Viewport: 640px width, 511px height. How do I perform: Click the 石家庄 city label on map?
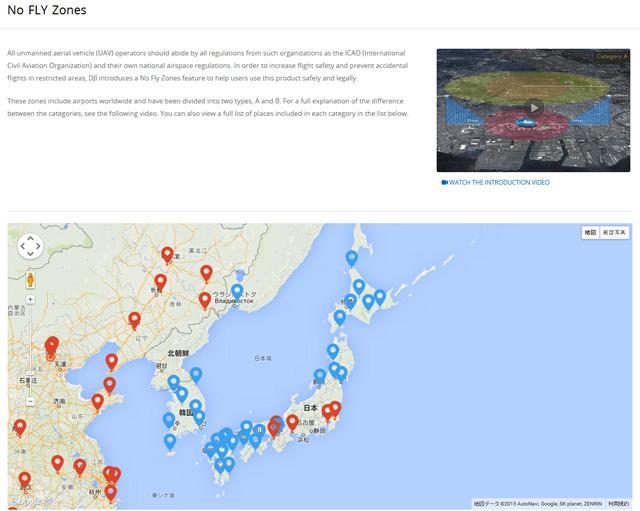pos(28,380)
